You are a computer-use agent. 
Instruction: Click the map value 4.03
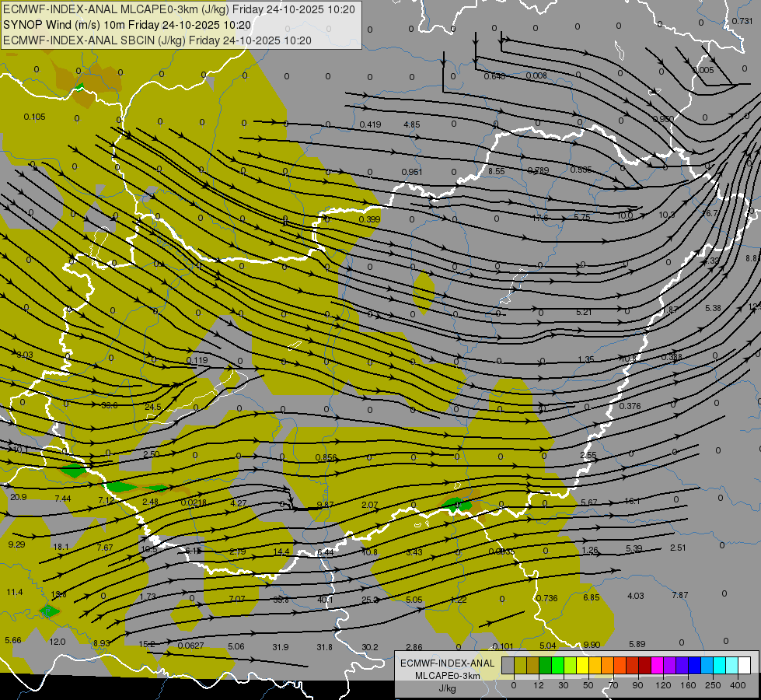[635, 596]
